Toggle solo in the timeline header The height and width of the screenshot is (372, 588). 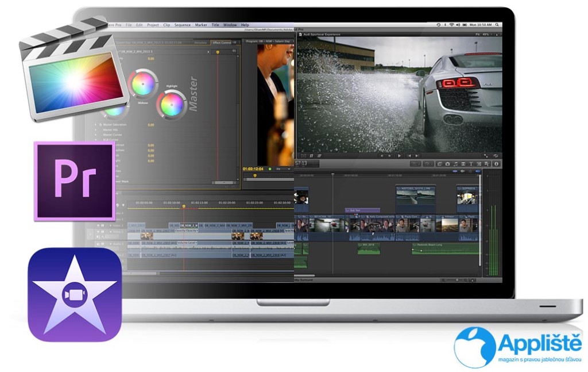coord(470,171)
